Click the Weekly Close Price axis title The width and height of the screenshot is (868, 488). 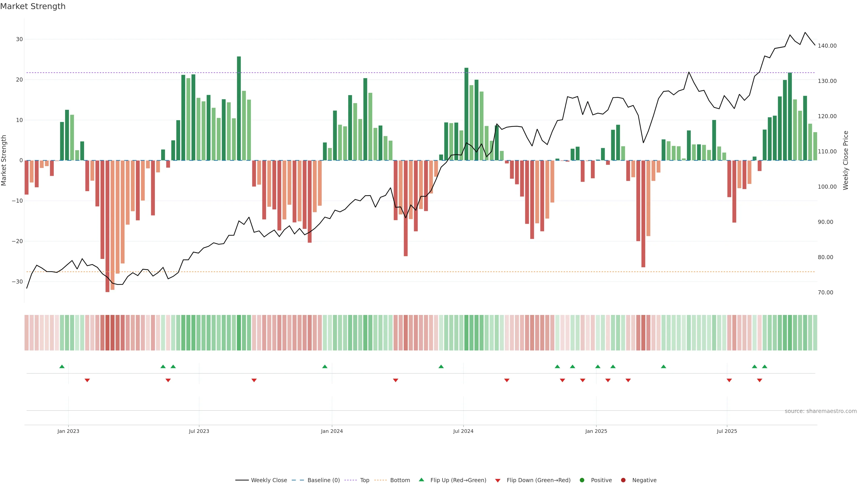click(846, 160)
